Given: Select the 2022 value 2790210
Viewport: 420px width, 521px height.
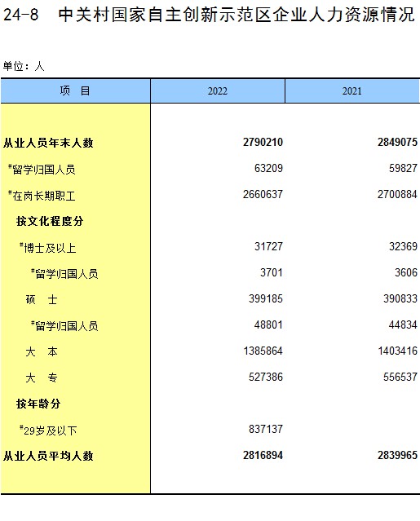Looking at the screenshot, I should coord(263,142).
